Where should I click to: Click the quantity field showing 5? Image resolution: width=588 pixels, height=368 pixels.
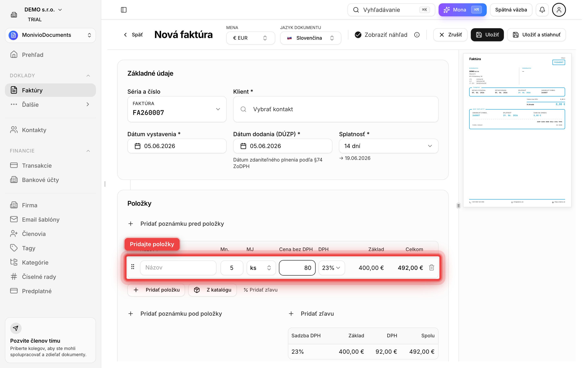pos(232,268)
